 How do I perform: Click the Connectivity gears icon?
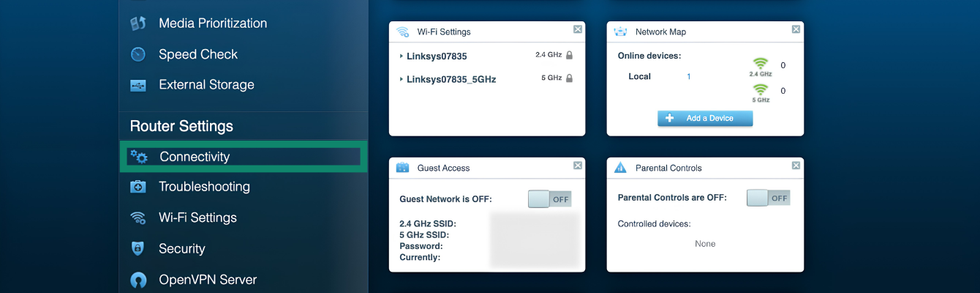pos(139,157)
